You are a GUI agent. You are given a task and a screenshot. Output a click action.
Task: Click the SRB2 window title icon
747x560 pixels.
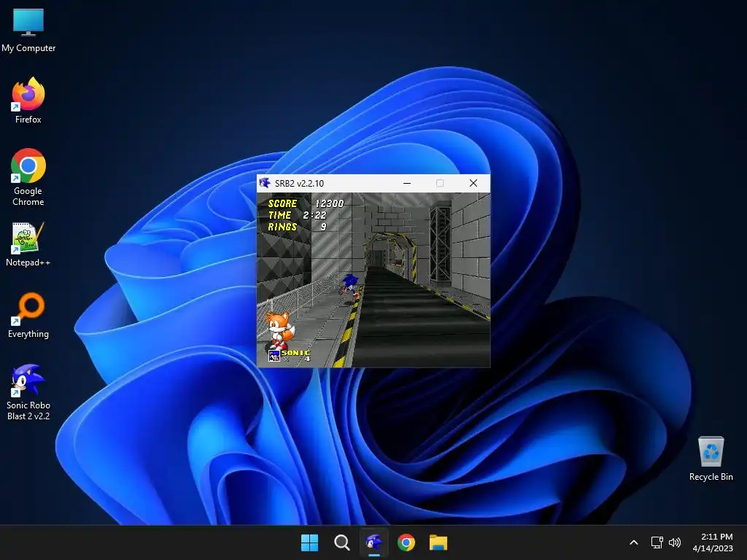point(265,183)
